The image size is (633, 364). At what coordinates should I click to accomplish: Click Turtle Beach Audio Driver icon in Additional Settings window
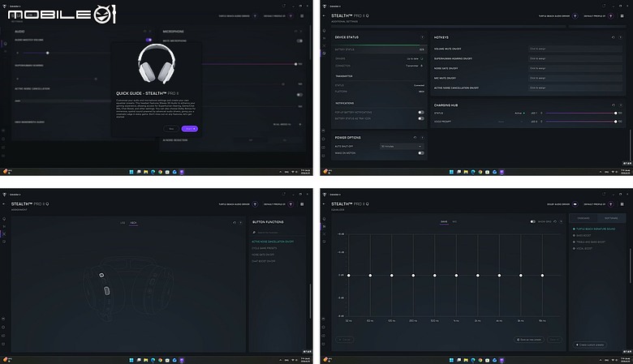point(575,16)
